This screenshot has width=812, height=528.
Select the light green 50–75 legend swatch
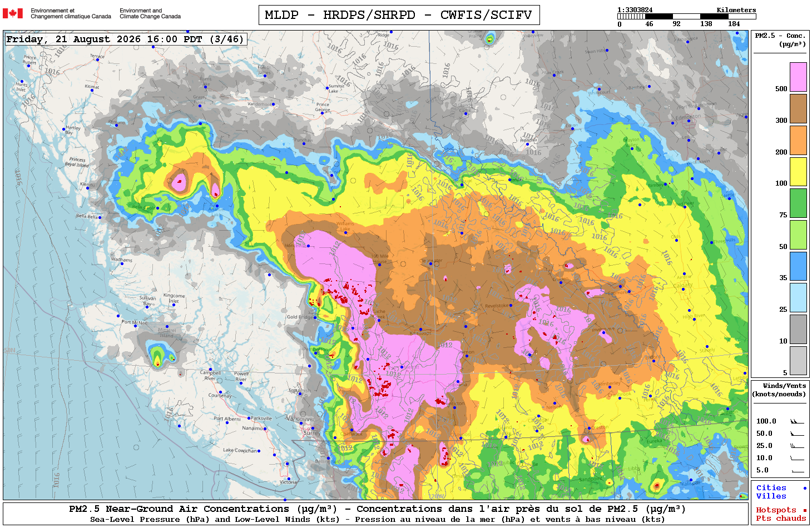(798, 235)
